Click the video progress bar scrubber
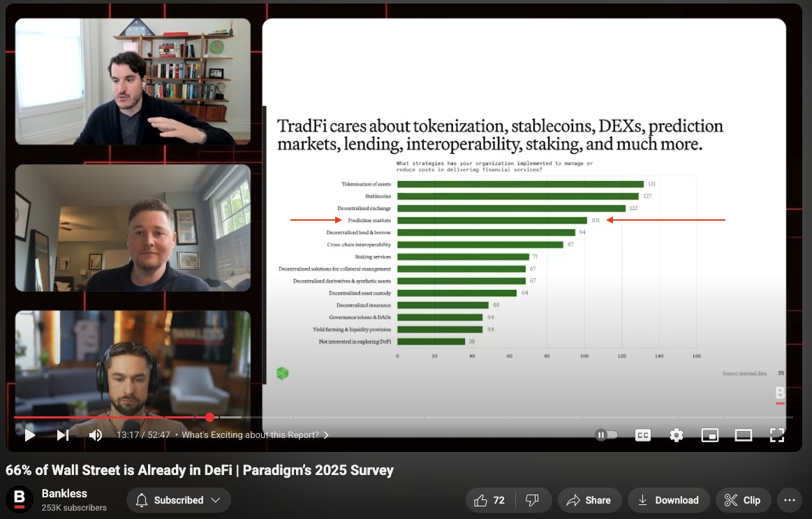The width and height of the screenshot is (812, 519). tap(209, 417)
